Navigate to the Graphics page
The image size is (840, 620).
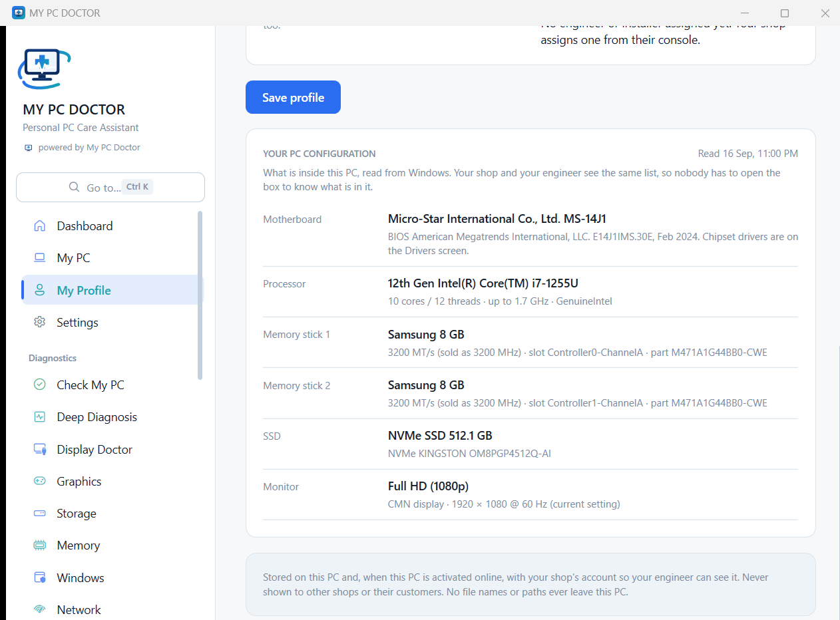pos(110,481)
